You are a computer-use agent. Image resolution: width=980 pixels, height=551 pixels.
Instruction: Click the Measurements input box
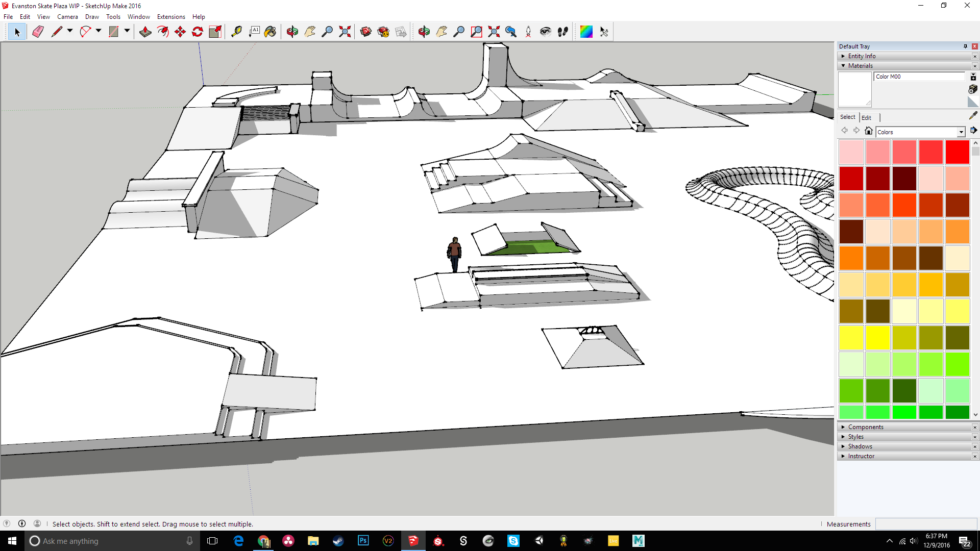926,524
